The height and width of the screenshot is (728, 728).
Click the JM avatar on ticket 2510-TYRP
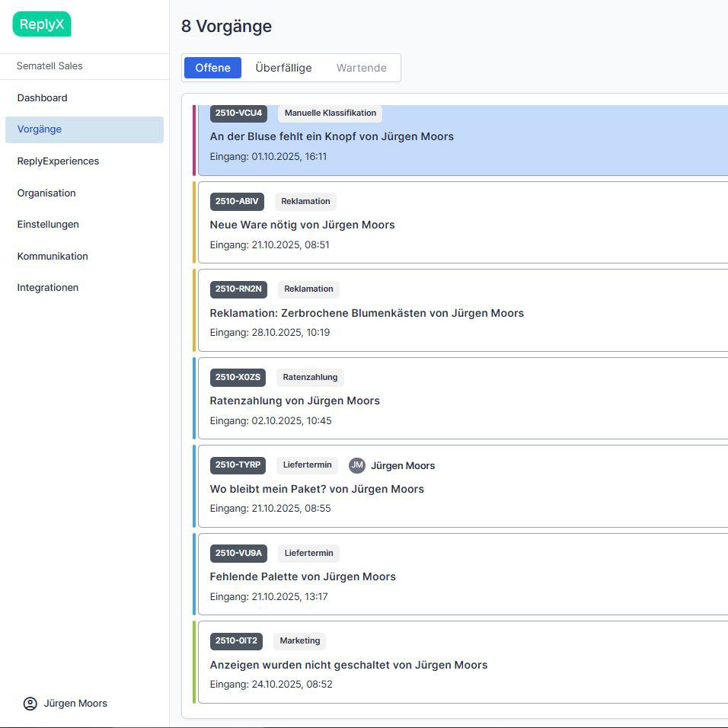point(356,465)
